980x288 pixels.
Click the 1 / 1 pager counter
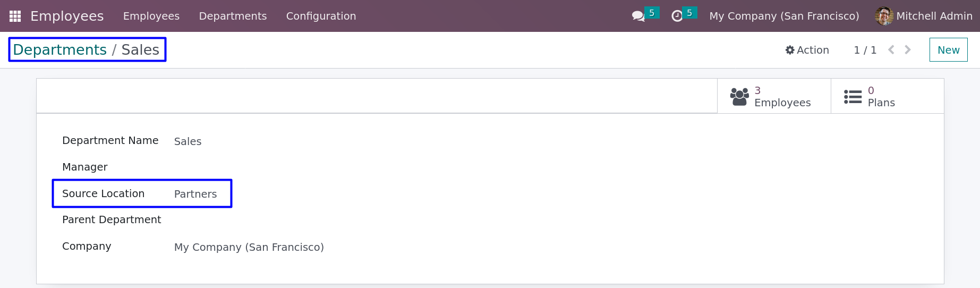tap(865, 50)
